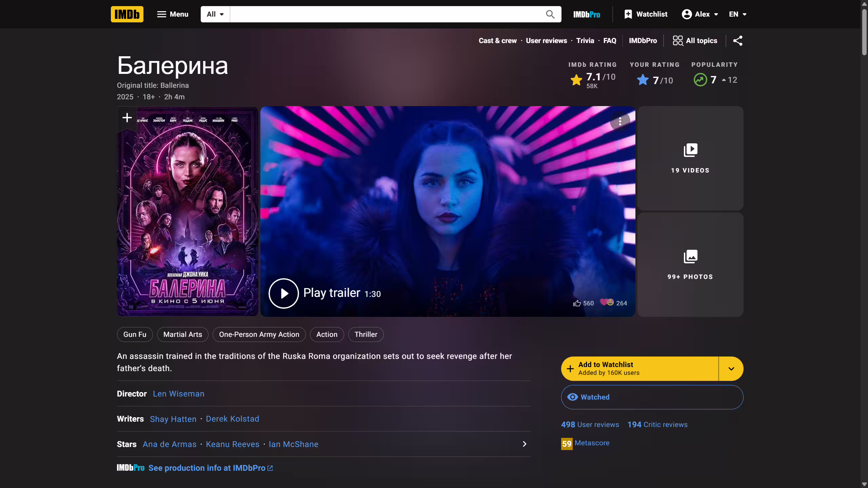Open All topics grid icon
The height and width of the screenshot is (488, 868).
pyautogui.click(x=678, y=41)
